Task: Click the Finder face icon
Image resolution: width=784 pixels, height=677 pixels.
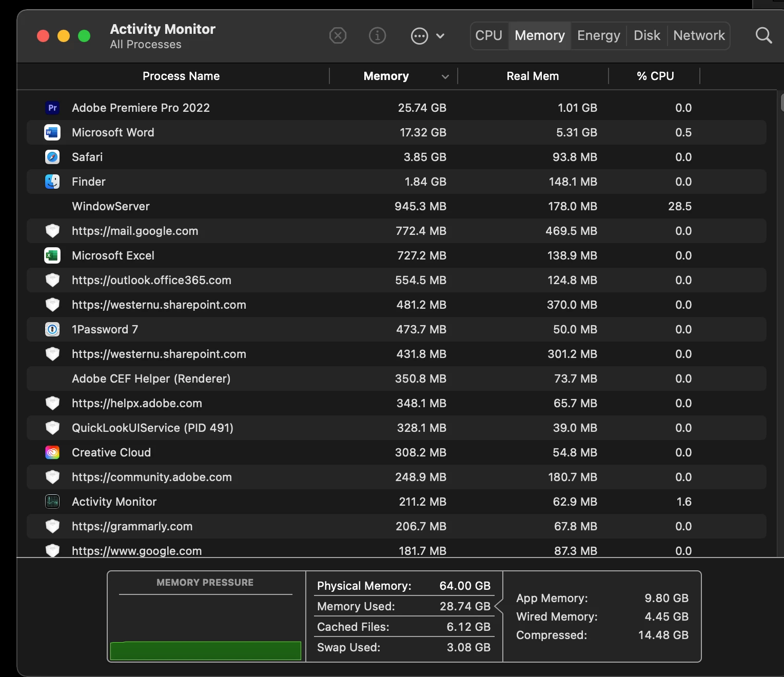Action: pyautogui.click(x=52, y=182)
